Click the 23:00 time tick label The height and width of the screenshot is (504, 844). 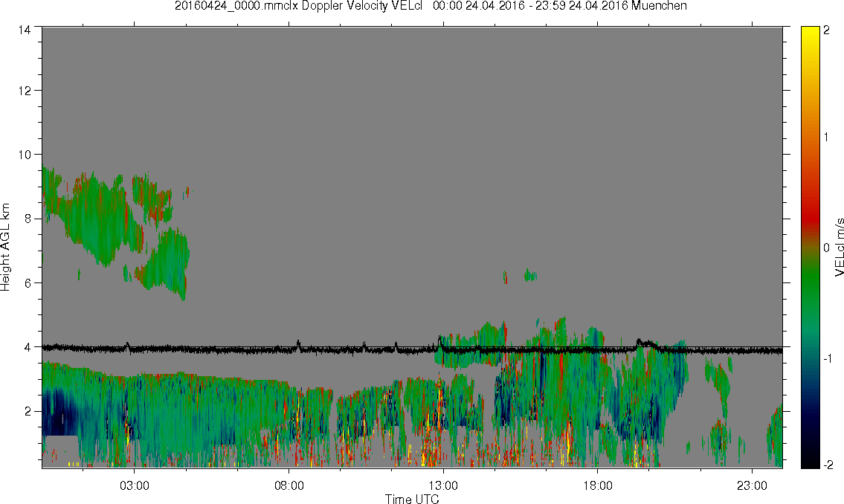[752, 485]
